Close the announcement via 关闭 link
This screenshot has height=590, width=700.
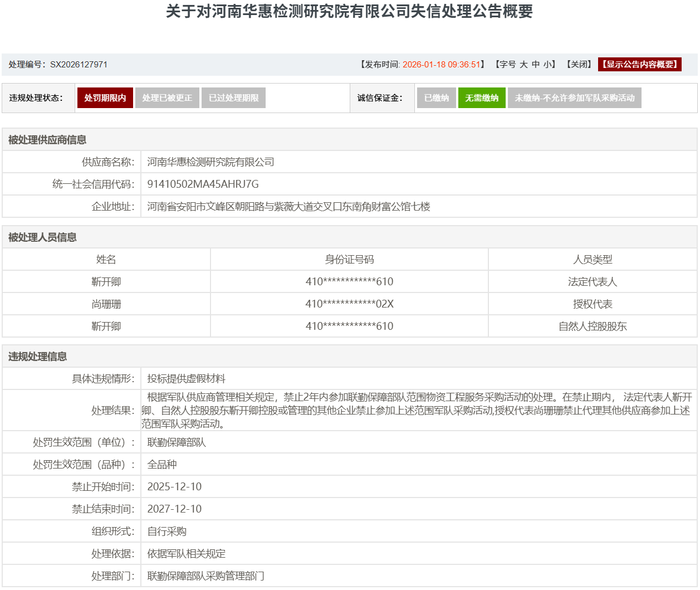coord(579,65)
